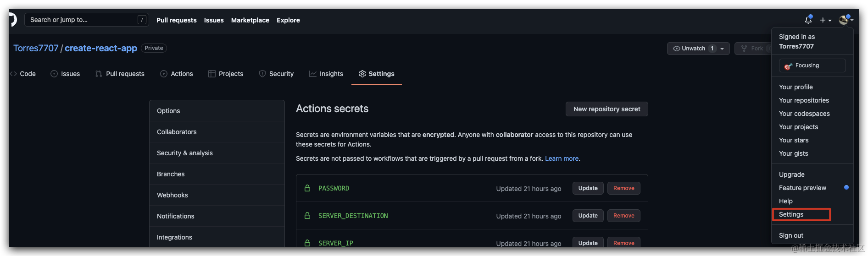
Task: Expand the Unwatch dropdown arrow
Action: [722, 49]
